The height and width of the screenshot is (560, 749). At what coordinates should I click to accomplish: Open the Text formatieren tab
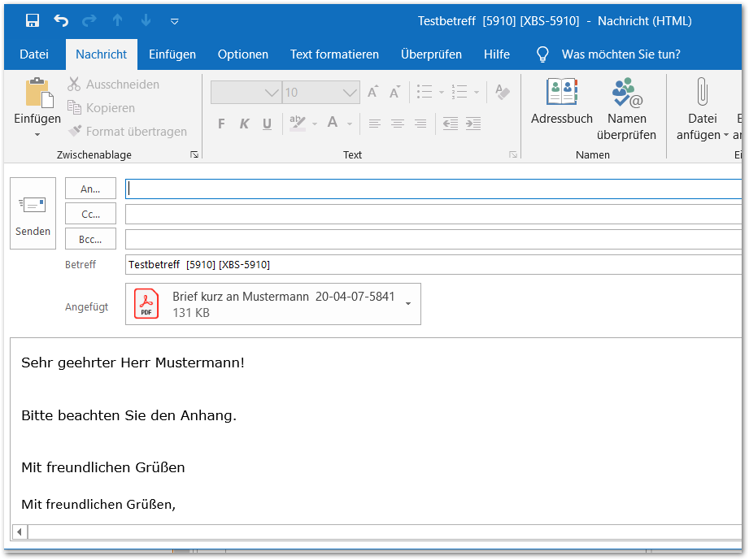pos(334,54)
